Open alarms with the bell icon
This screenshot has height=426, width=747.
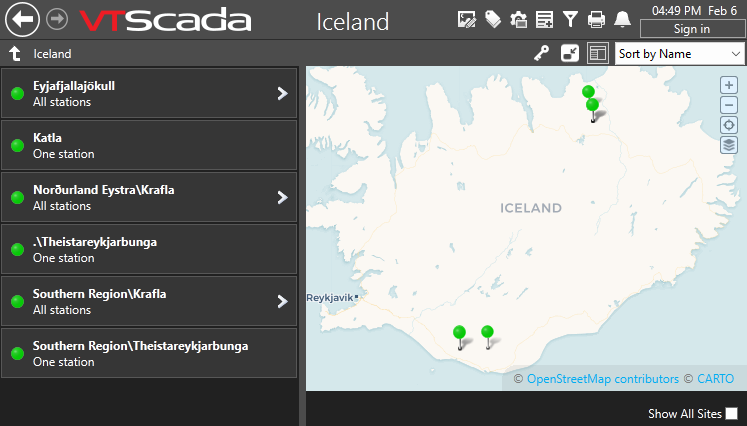point(622,19)
